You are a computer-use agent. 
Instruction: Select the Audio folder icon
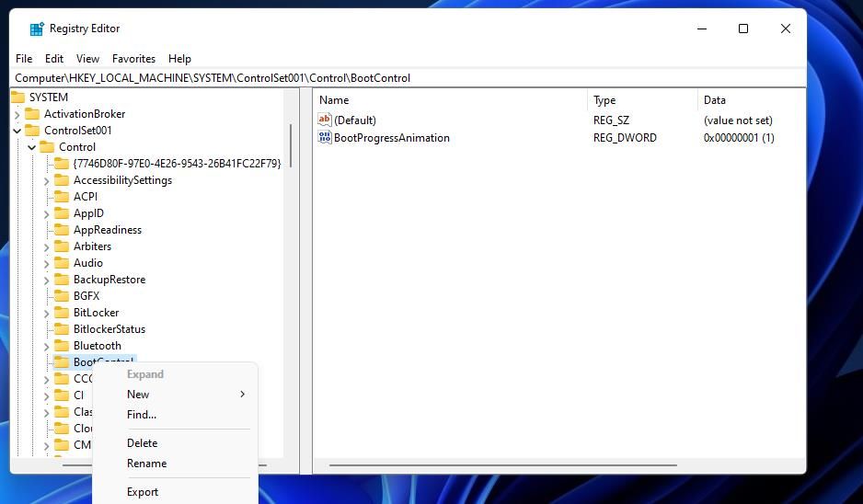point(62,262)
